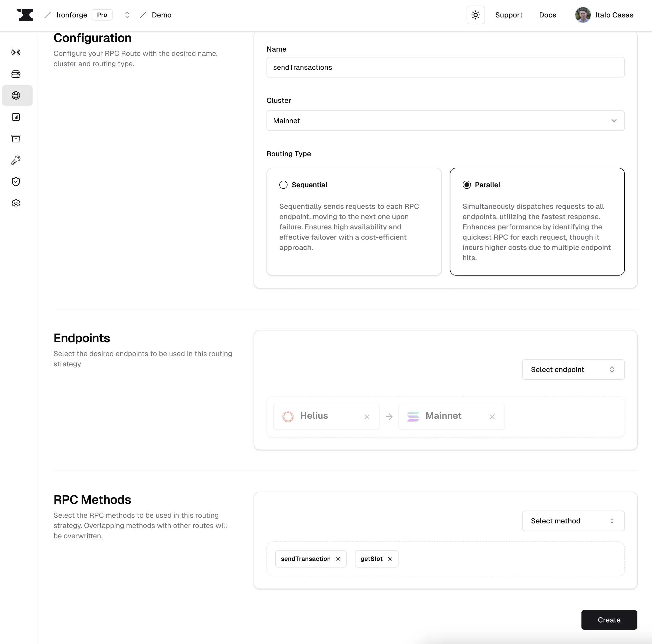
Task: Click Italo Casas profile avatar icon
Action: (583, 15)
